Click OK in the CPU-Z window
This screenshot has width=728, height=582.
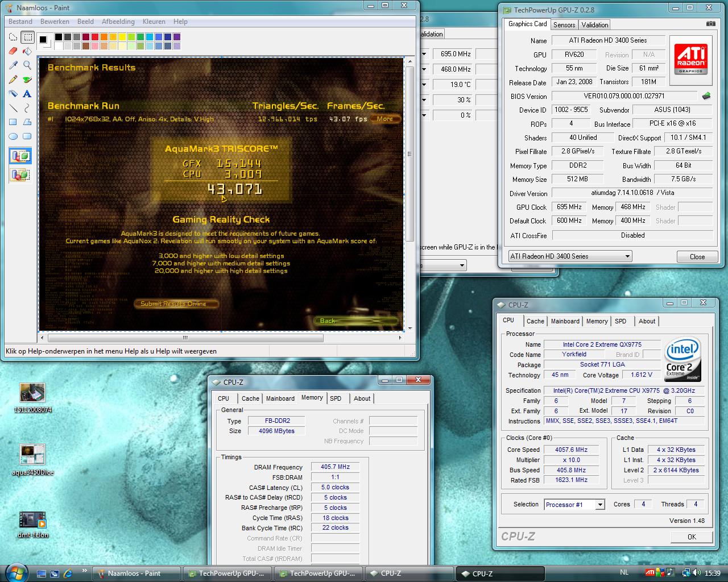click(x=692, y=537)
